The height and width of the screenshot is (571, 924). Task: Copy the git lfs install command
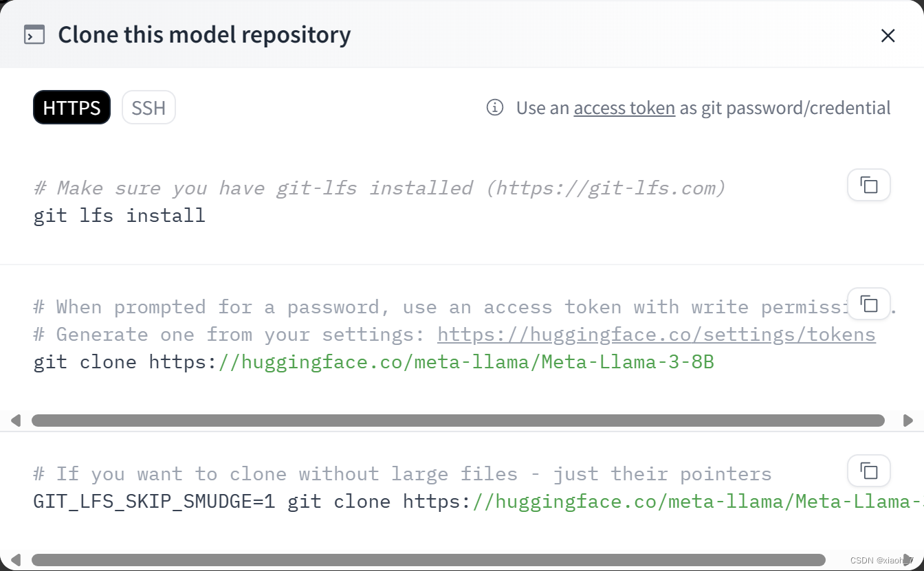pos(869,185)
